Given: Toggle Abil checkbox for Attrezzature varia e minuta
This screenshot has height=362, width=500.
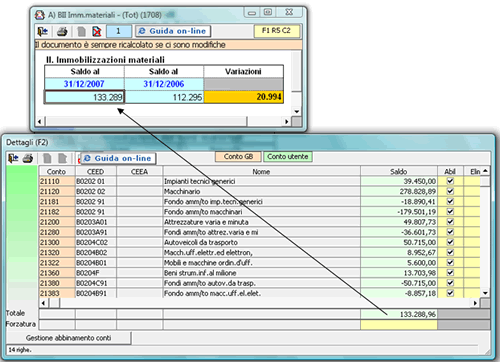Looking at the screenshot, I should (x=450, y=222).
